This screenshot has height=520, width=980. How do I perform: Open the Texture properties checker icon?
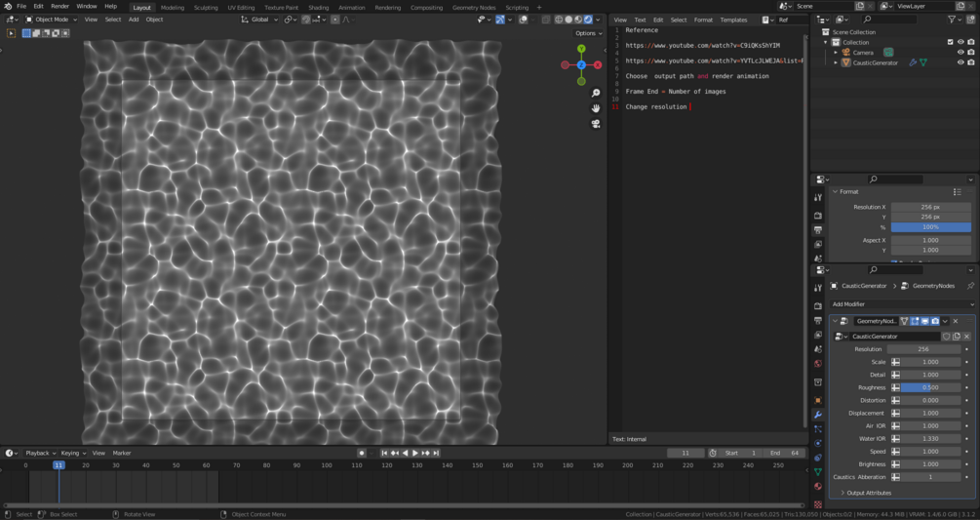pyautogui.click(x=817, y=503)
